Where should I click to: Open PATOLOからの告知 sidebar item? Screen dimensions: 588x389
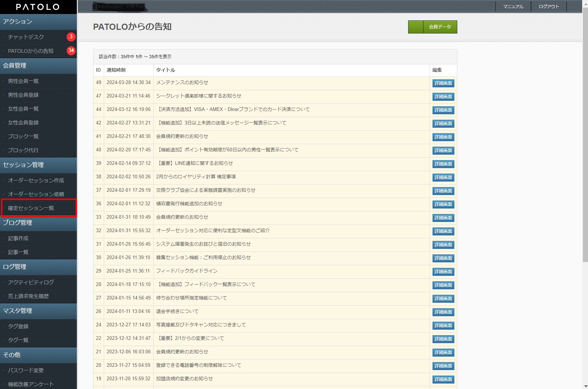tap(38, 51)
